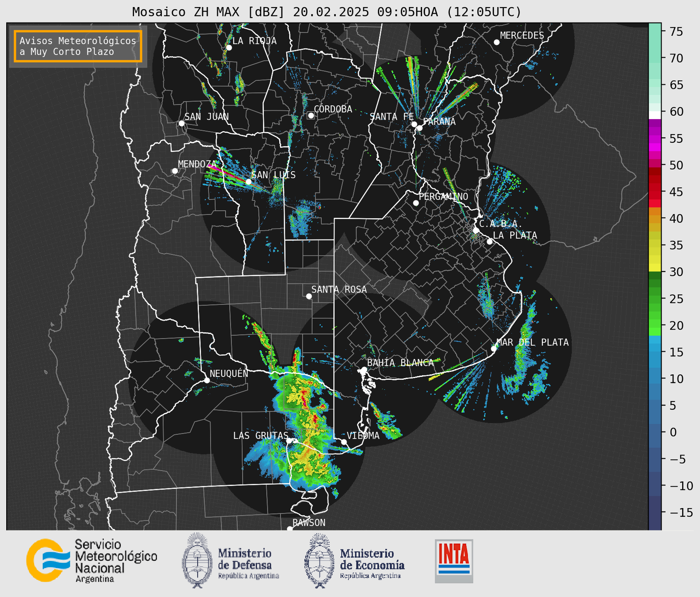The image size is (700, 597).
Task: Select the Mendoza city marker
Action: pyautogui.click(x=175, y=171)
